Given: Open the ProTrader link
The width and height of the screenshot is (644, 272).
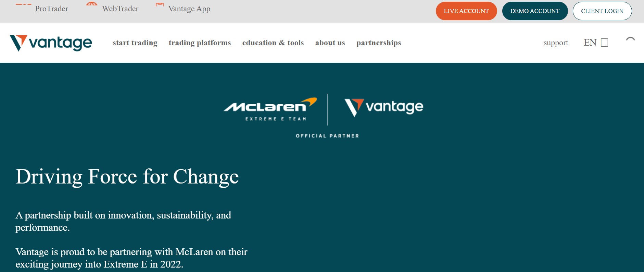Looking at the screenshot, I should coord(51,9).
